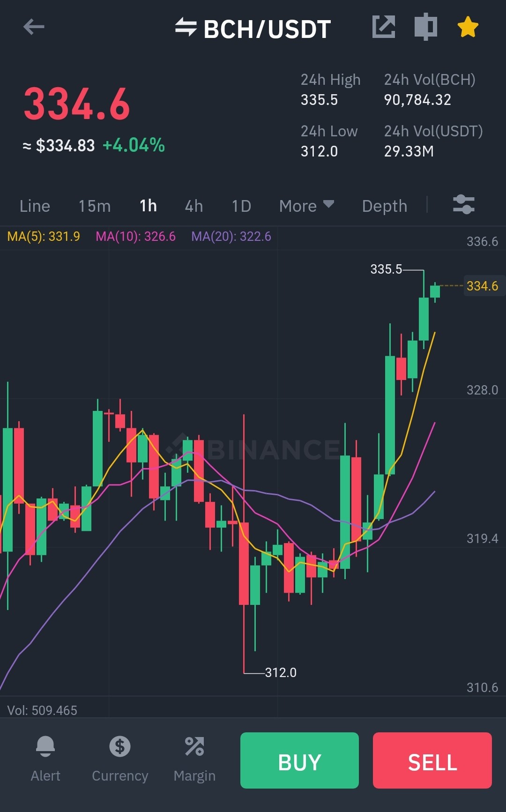Switch to the Line chart tab

[35, 206]
